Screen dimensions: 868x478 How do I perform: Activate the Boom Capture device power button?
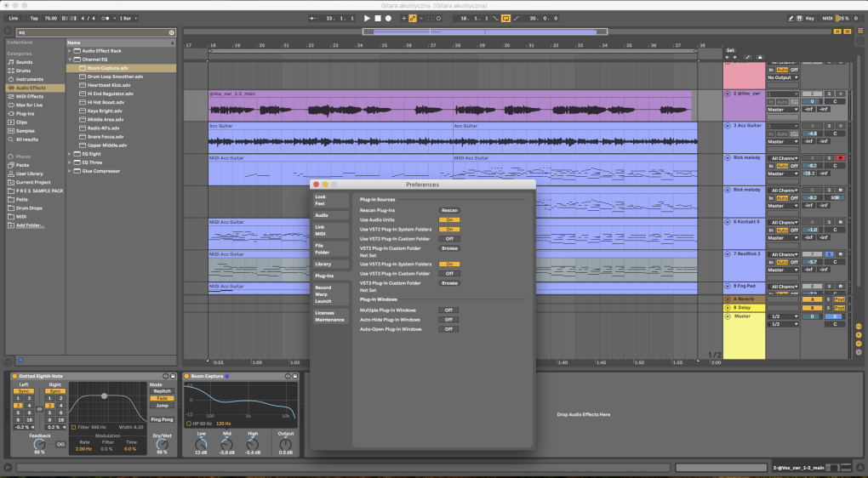click(x=186, y=376)
